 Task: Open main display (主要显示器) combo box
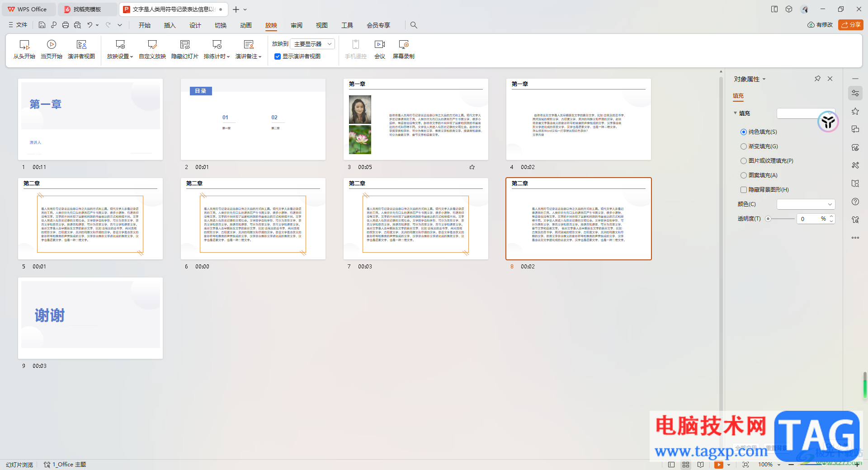(x=312, y=44)
